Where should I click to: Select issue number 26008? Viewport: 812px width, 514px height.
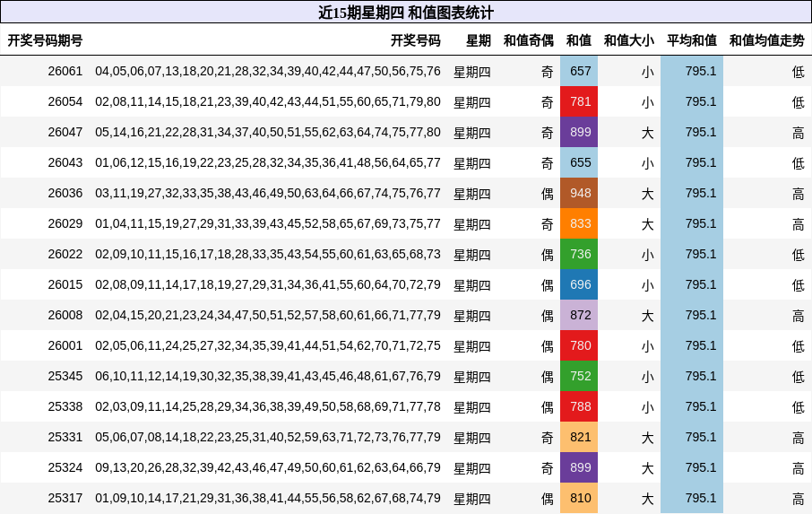[65, 315]
